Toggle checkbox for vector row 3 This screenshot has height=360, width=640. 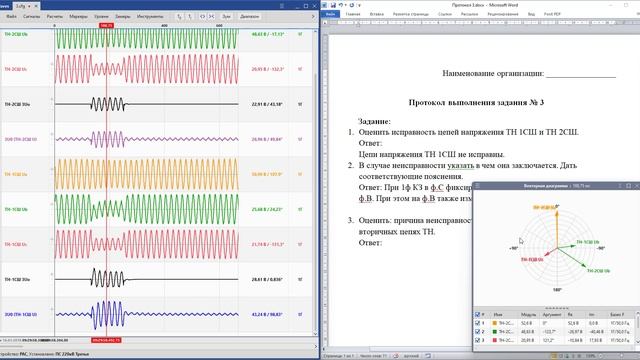(x=478, y=340)
